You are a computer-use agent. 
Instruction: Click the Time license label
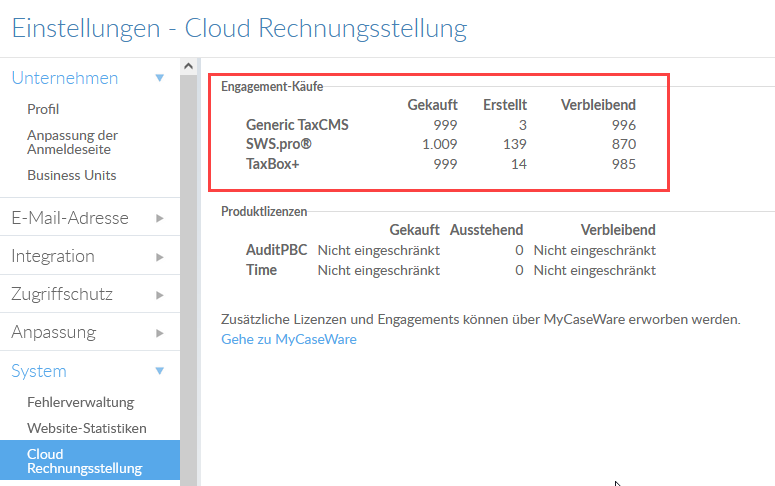coord(261,270)
